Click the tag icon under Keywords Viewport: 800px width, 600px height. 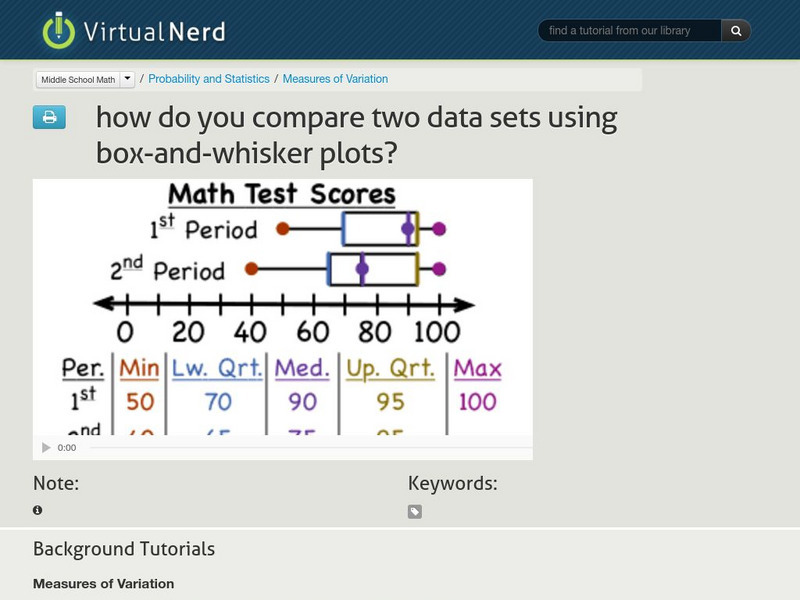[x=415, y=511]
